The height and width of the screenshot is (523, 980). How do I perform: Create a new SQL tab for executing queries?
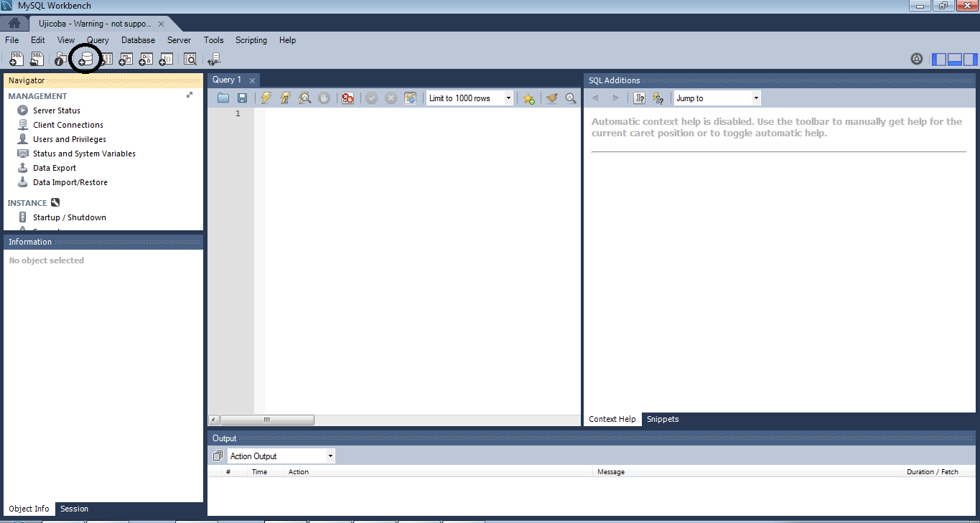(x=16, y=59)
